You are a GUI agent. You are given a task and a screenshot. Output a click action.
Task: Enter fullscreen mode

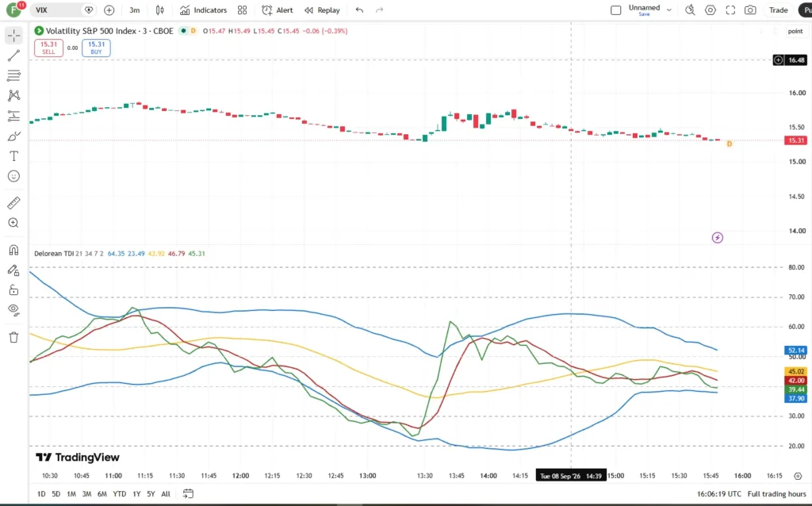[730, 10]
